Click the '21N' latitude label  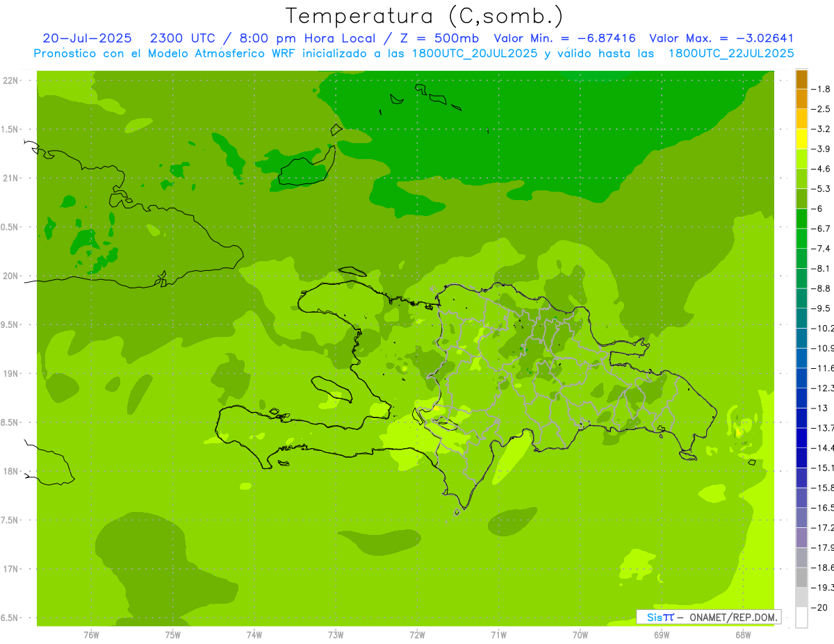(x=12, y=179)
